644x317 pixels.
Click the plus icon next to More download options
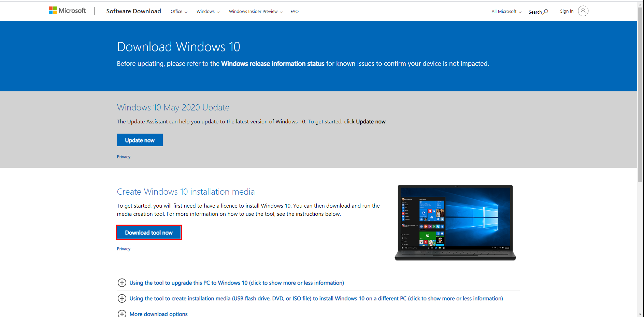tap(122, 314)
